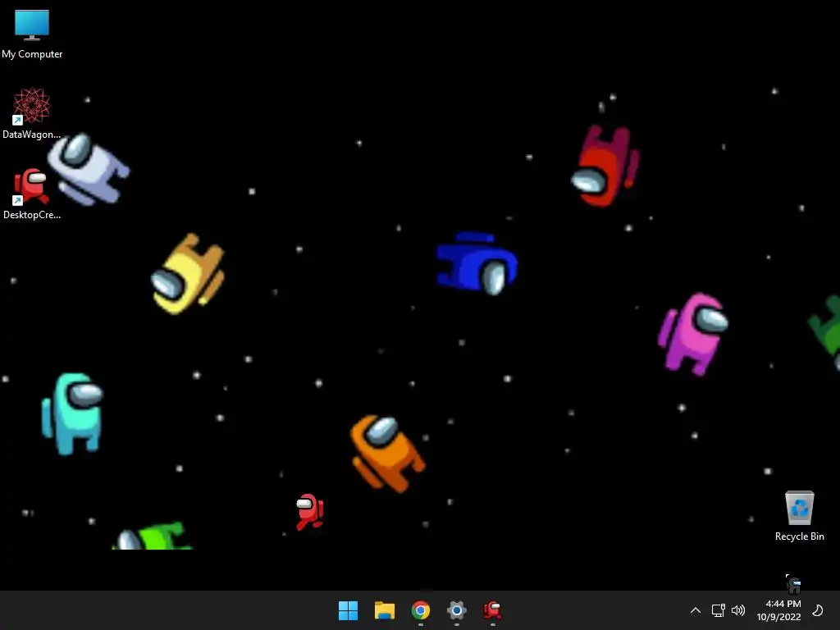Switch to red crewmate app on taskbar

(x=492, y=610)
